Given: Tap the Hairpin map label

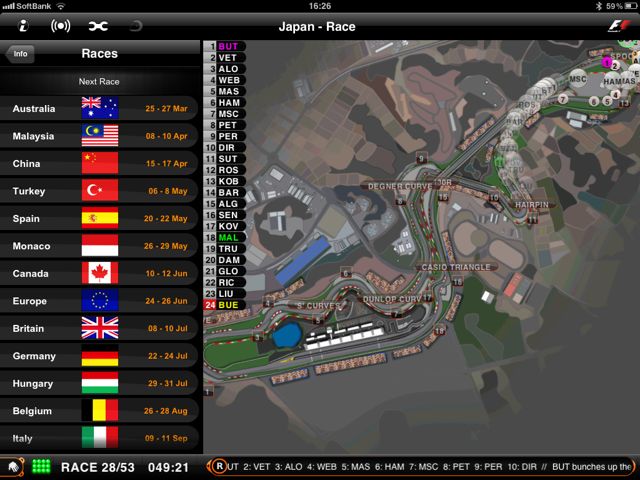Looking at the screenshot, I should tap(532, 205).
